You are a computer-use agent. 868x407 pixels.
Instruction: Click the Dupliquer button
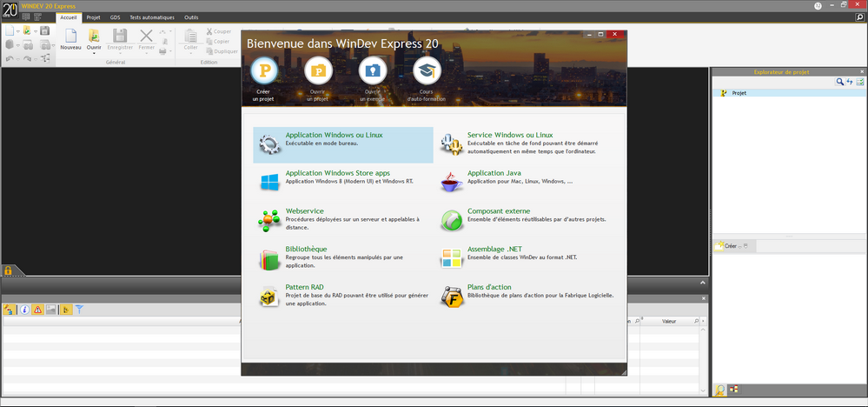click(222, 51)
